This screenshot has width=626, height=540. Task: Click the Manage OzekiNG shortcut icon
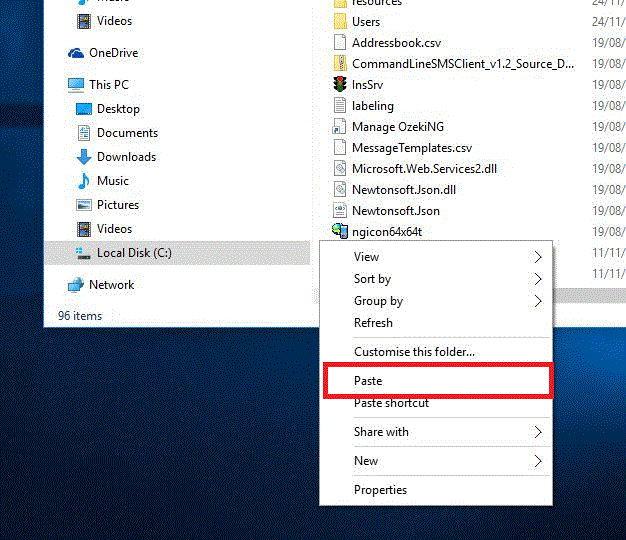point(339,127)
